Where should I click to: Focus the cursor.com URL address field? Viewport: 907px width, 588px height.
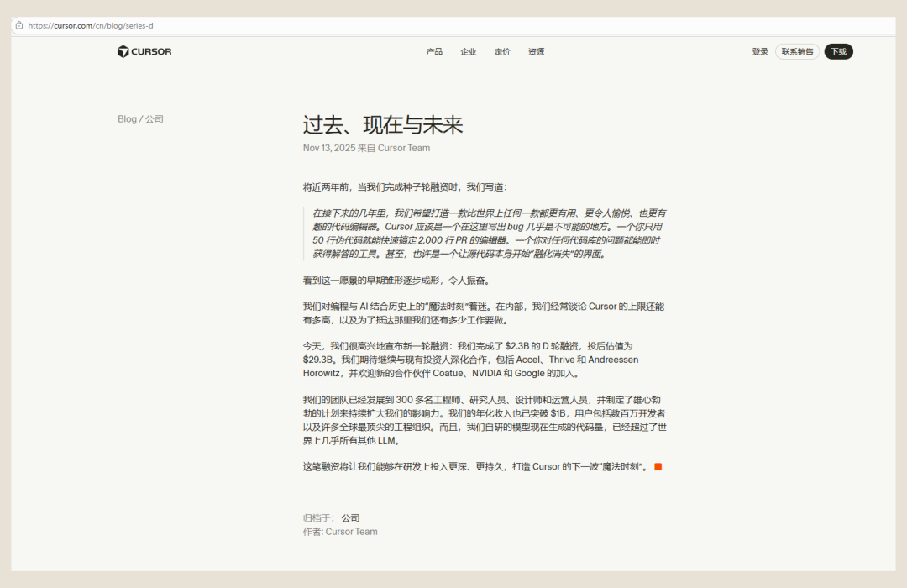click(91, 26)
